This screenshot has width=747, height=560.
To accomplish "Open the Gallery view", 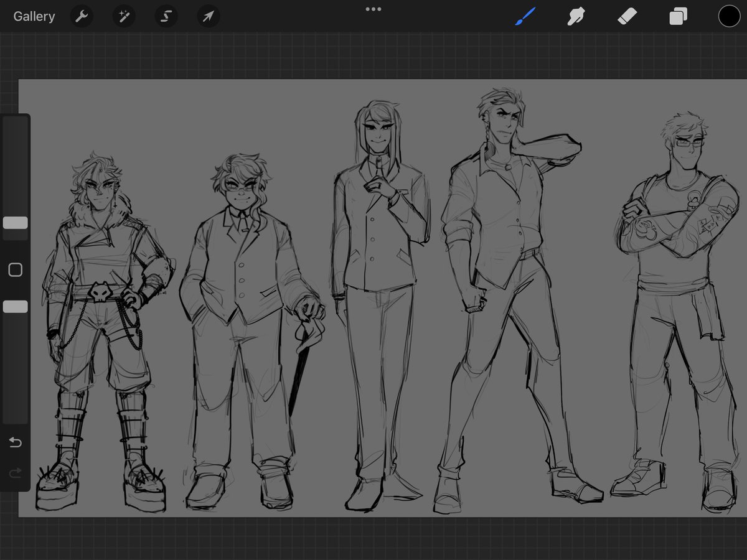I will (34, 16).
